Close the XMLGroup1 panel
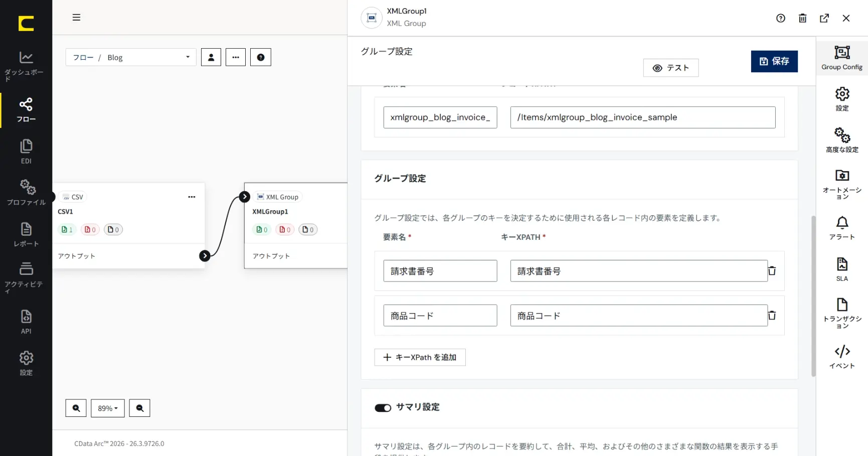868x456 pixels. point(846,18)
